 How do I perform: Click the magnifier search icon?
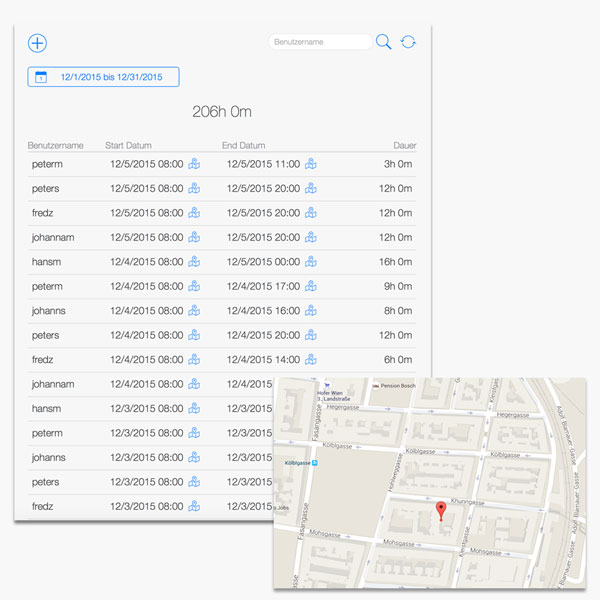pos(383,42)
